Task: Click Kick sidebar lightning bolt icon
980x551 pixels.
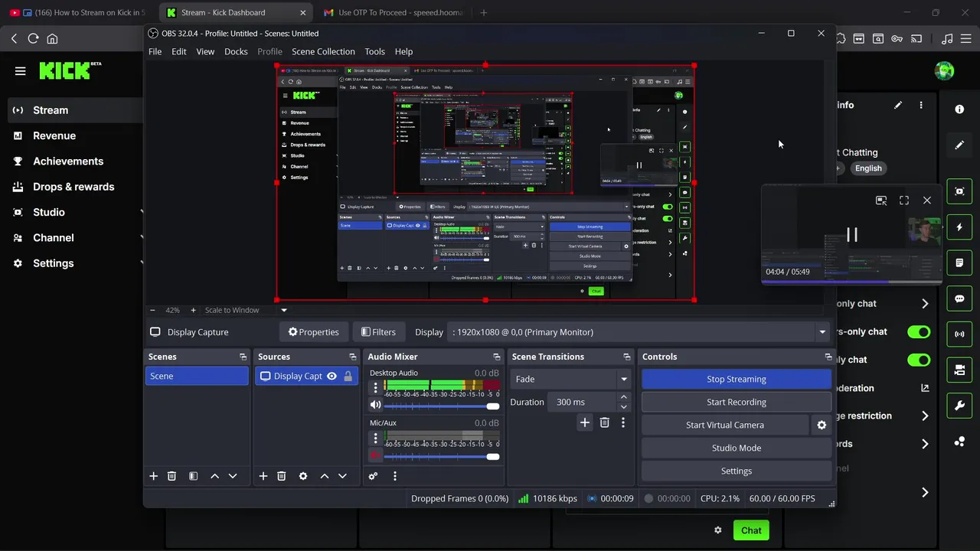Action: point(959,227)
